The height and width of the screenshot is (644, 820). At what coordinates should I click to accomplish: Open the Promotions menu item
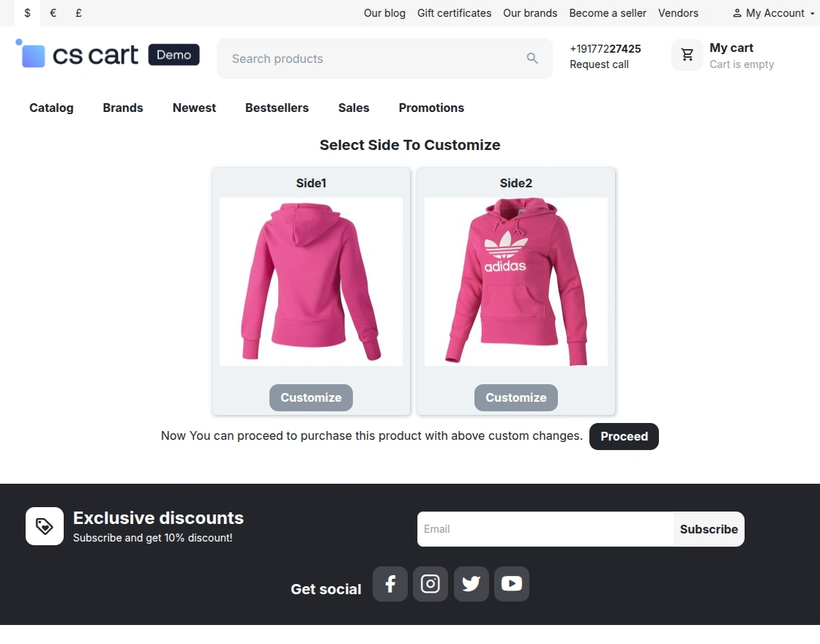point(431,108)
